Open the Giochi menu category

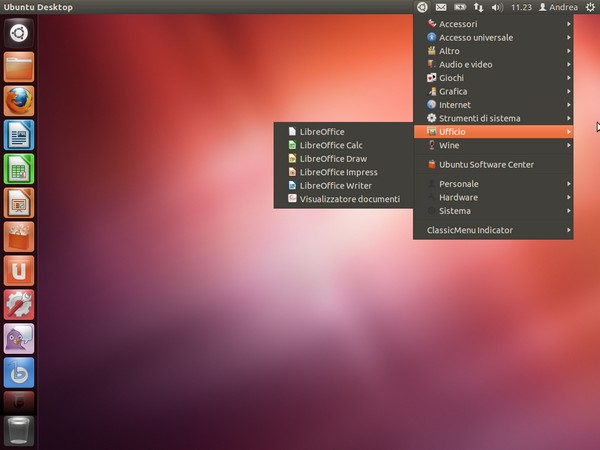[x=493, y=78]
